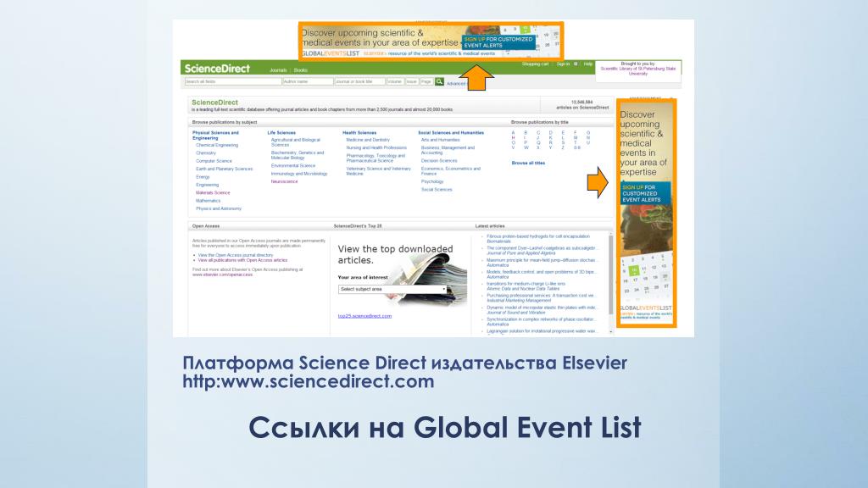Click the Issue input field
This screenshot has height=488, width=868.
pos(412,81)
